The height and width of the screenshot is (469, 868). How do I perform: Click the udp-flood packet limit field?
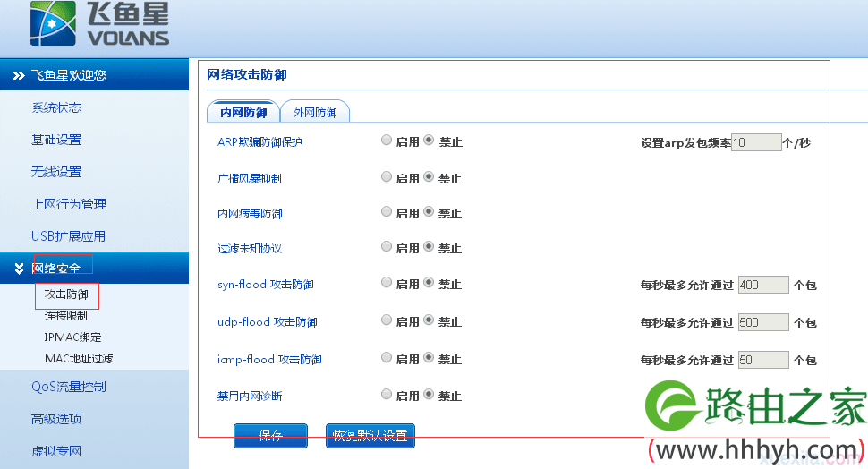pos(763,322)
